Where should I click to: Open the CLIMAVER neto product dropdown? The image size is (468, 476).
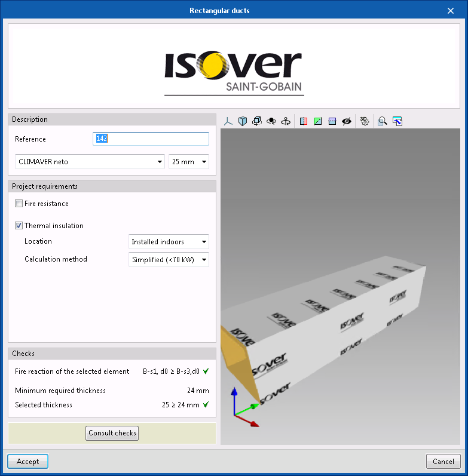pyautogui.click(x=90, y=161)
